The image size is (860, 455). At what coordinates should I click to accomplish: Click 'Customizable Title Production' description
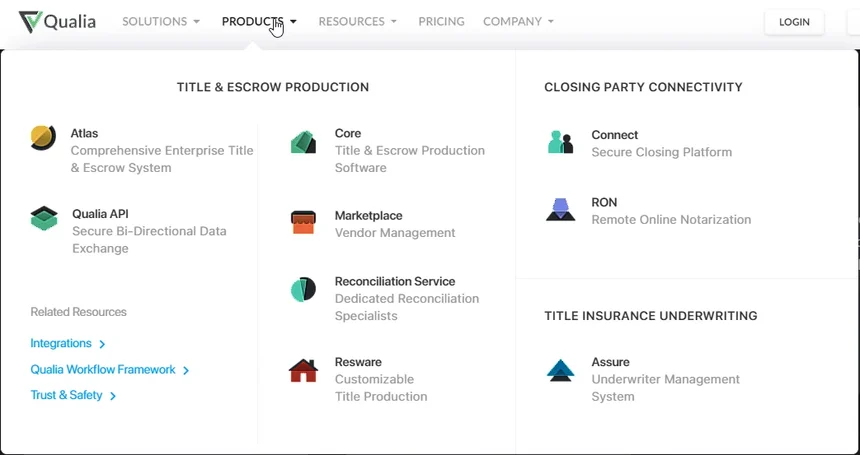click(x=381, y=388)
